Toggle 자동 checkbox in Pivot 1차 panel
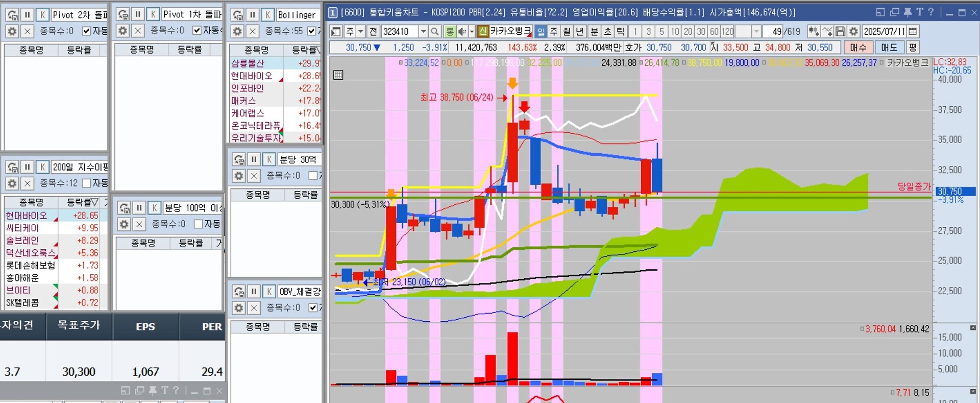This screenshot has width=980, height=403. tap(197, 31)
